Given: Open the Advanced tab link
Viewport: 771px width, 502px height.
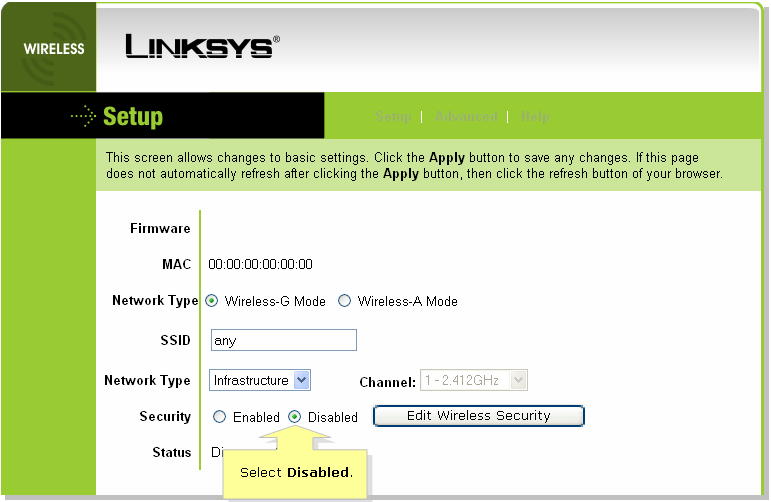Looking at the screenshot, I should [466, 117].
